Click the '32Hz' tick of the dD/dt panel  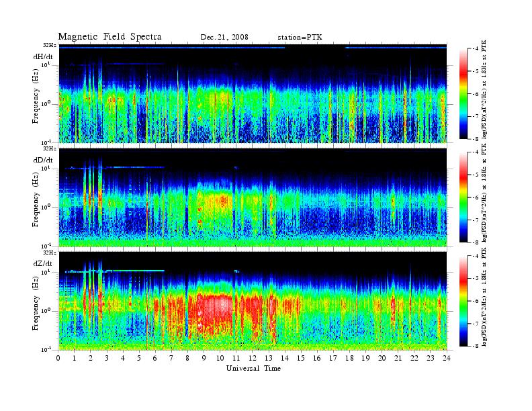tap(49, 148)
